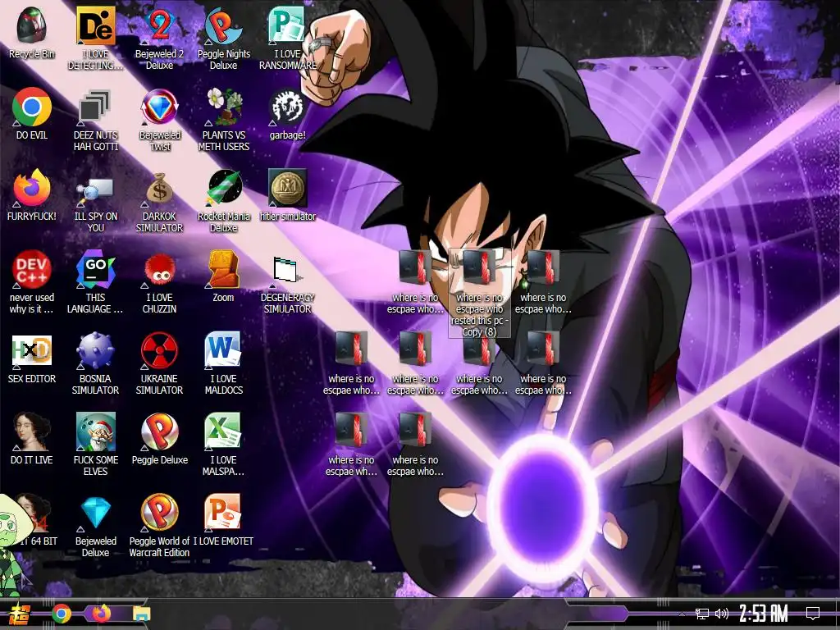The width and height of the screenshot is (840, 630).
Task: Launch Rocket Mania Deluxe shortcut
Action: point(223,201)
